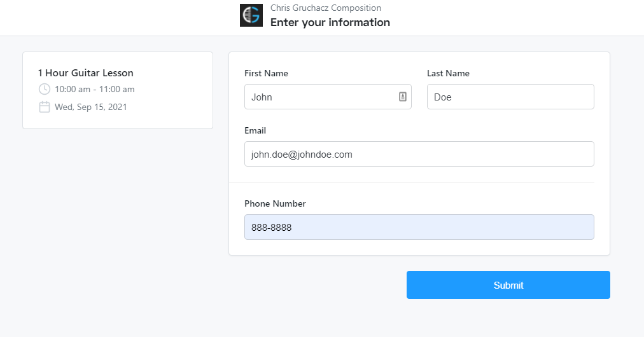Click the Chris Gruchacz Composition business name
The image size is (644, 337).
325,8
